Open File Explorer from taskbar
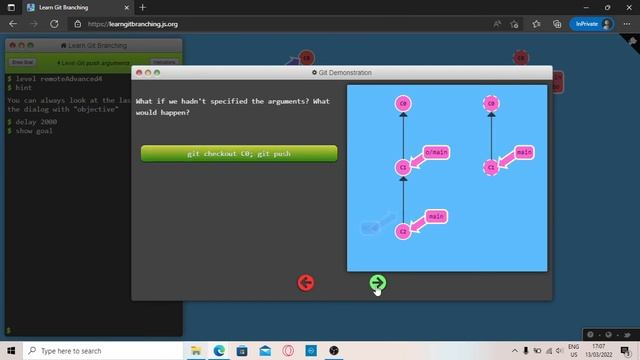Image resolution: width=640 pixels, height=360 pixels. click(x=196, y=351)
